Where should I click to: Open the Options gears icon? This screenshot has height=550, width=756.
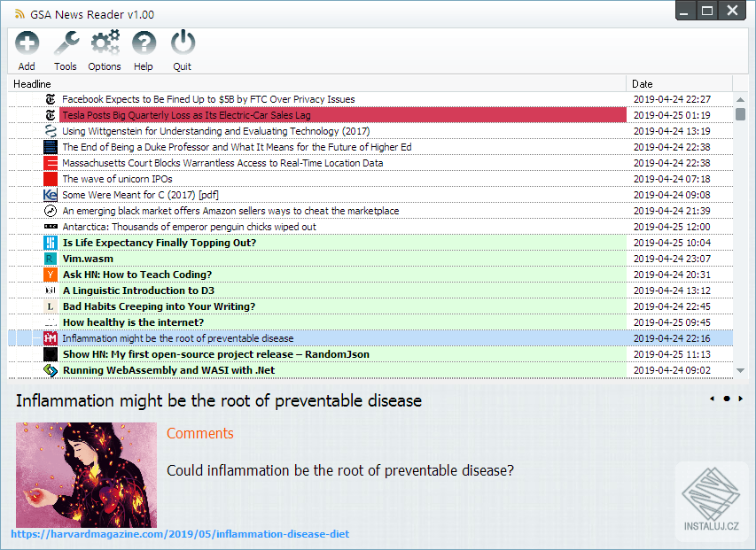(105, 43)
